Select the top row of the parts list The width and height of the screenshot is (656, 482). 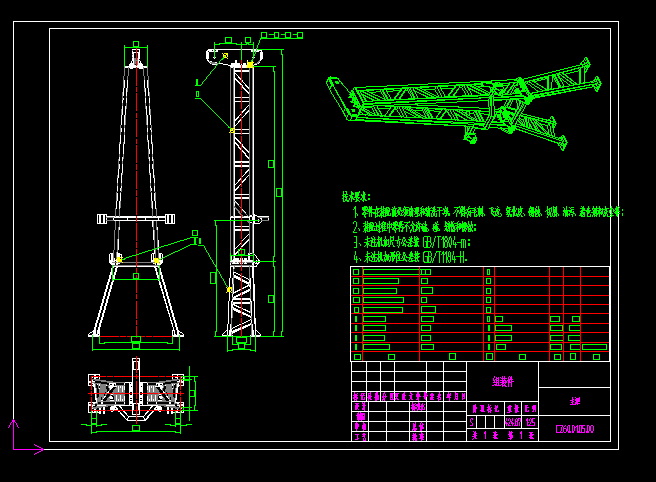click(480, 272)
